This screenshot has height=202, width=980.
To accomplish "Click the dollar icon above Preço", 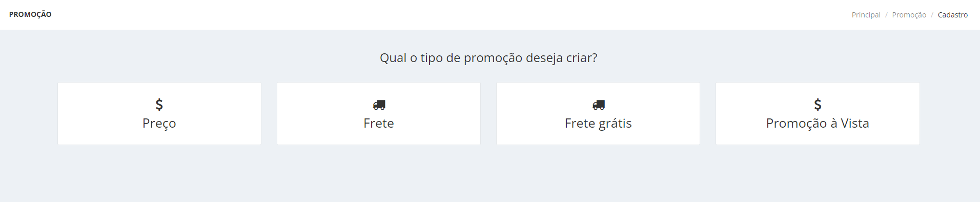I will (159, 105).
